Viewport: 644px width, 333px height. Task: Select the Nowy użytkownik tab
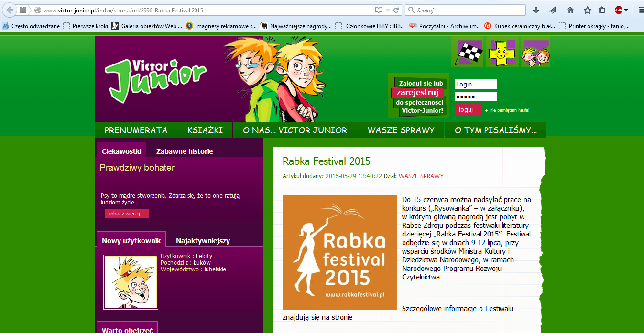point(131,240)
